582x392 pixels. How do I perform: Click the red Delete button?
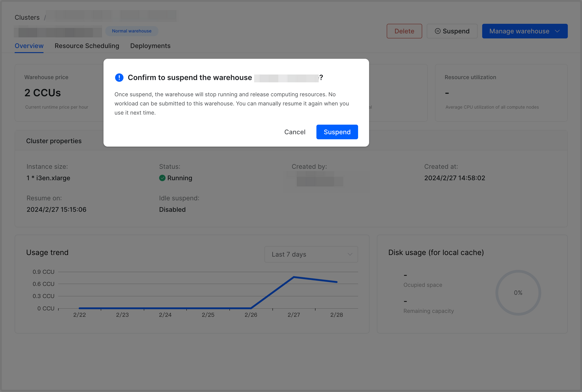[404, 31]
